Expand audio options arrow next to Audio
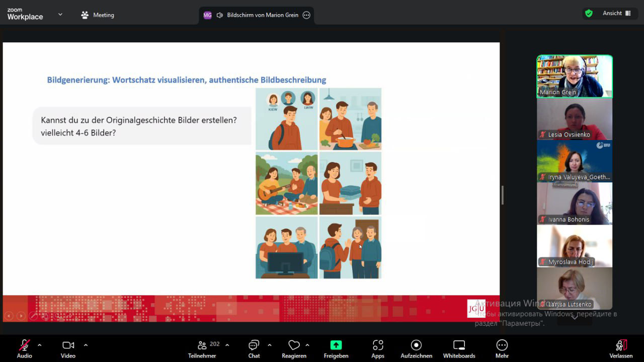The height and width of the screenshot is (362, 644). pyautogui.click(x=40, y=345)
